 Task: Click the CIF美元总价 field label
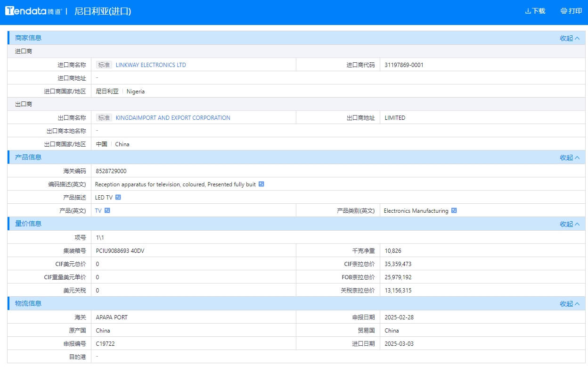(x=71, y=264)
